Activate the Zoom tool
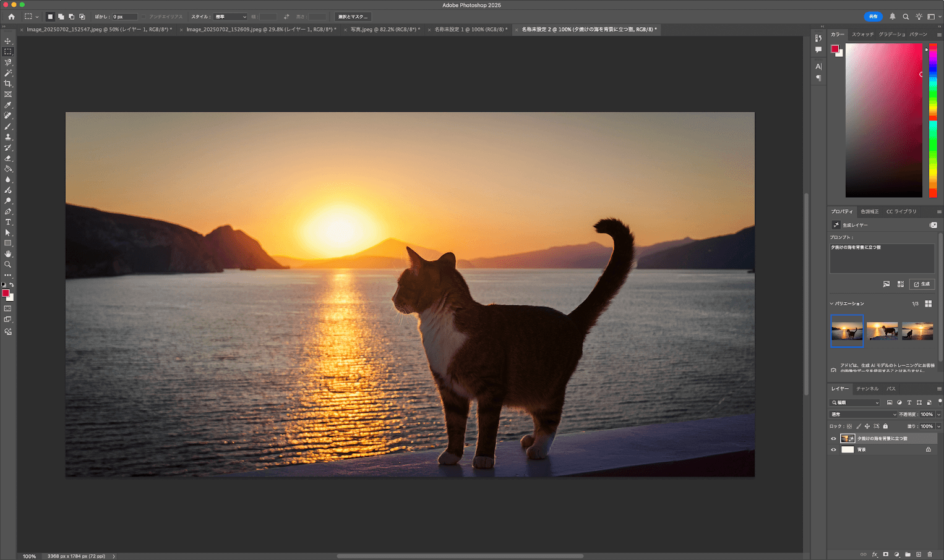The height and width of the screenshot is (560, 944). (8, 265)
